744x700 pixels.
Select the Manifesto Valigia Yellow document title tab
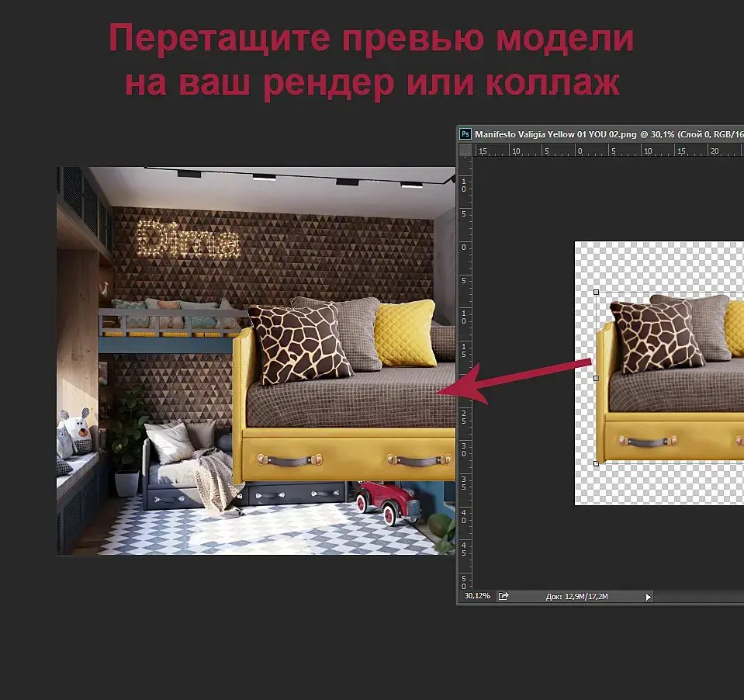coord(609,134)
